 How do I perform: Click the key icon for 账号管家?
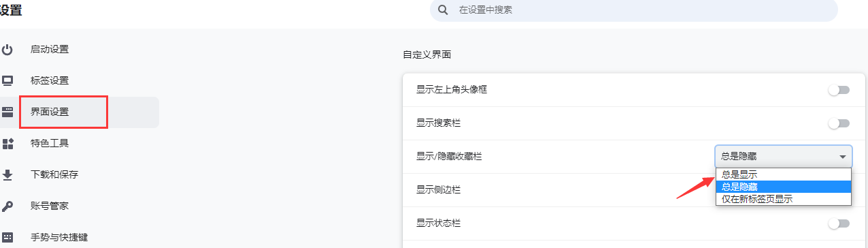(7, 206)
